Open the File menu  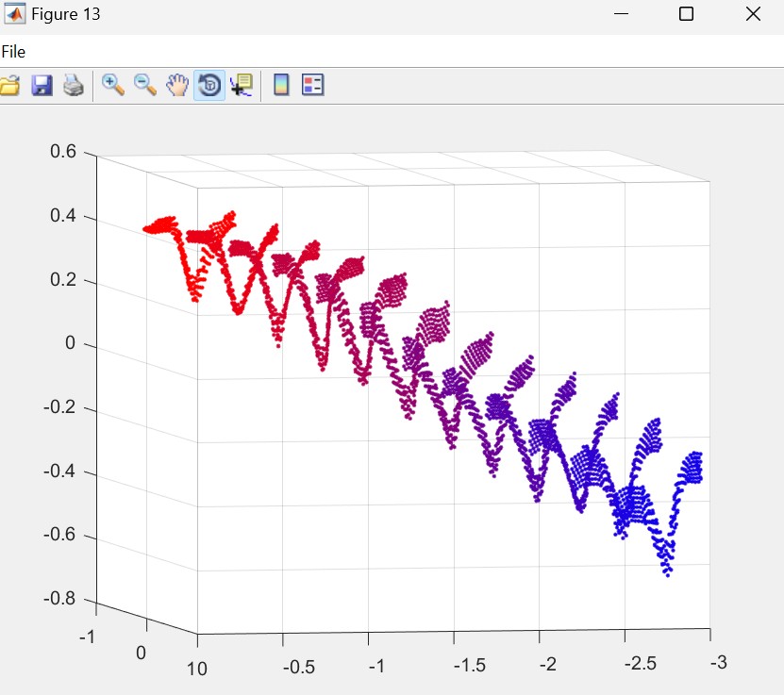click(x=13, y=52)
